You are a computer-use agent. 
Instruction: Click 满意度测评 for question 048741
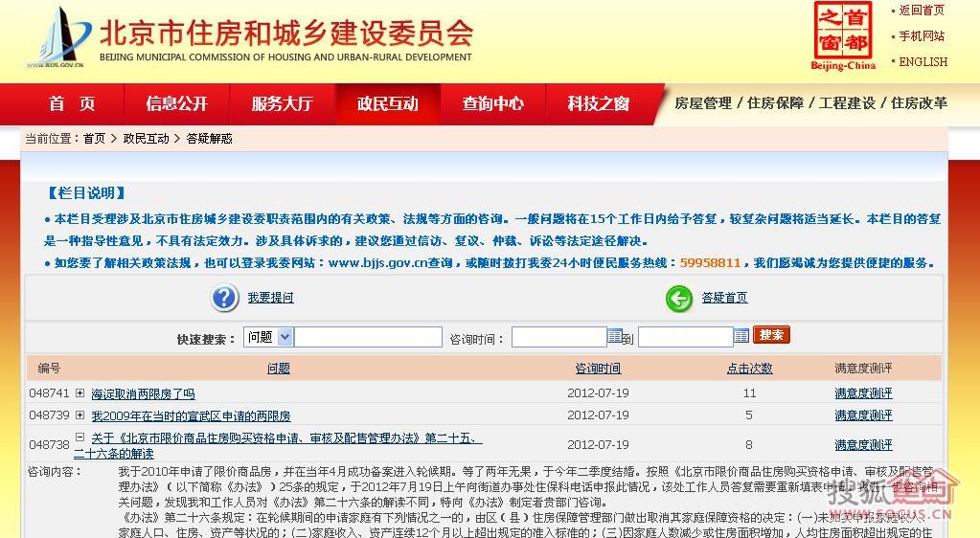click(864, 393)
